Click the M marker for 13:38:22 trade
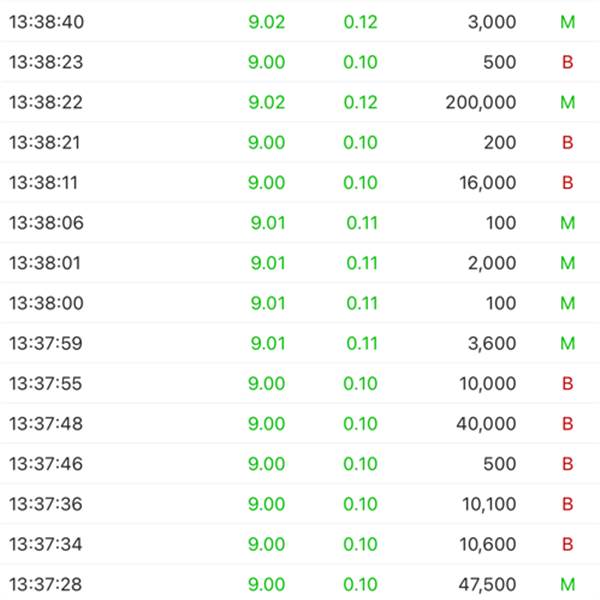This screenshot has width=600, height=600. coord(568,102)
